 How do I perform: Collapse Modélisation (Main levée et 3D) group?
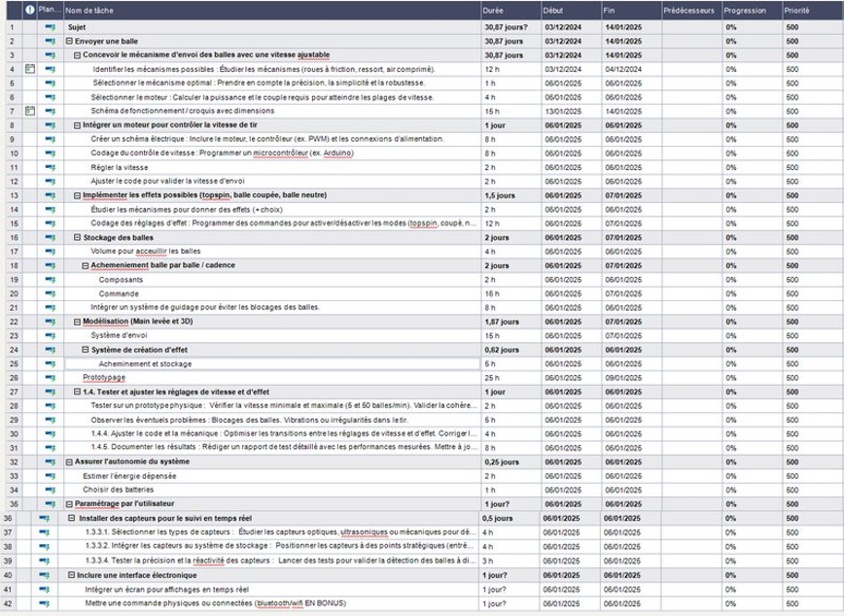pyautogui.click(x=78, y=322)
